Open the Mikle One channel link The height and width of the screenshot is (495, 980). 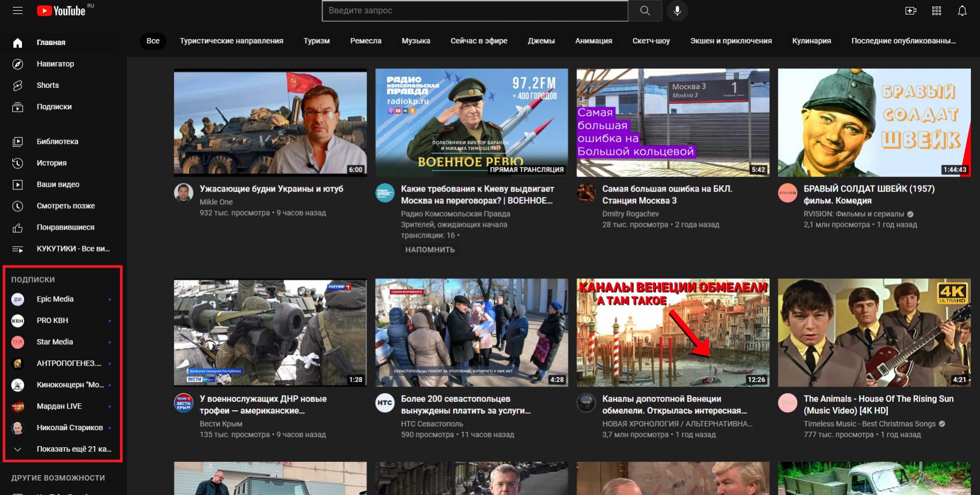coord(216,202)
